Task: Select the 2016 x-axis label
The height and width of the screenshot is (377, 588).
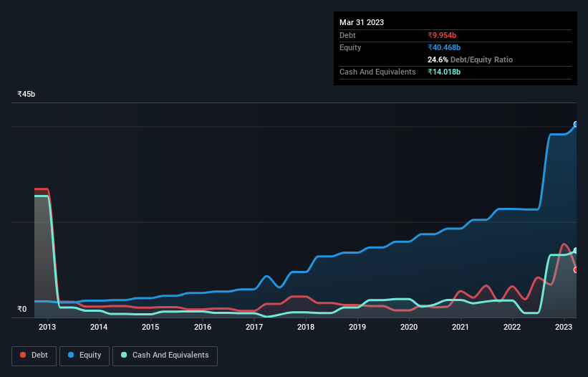Action: point(203,328)
